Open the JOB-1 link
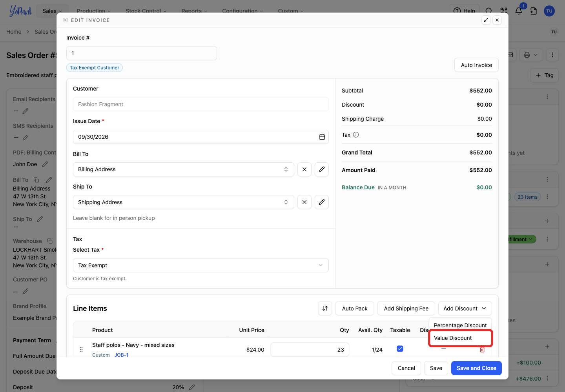Image resolution: width=565 pixels, height=392 pixels. tap(122, 355)
